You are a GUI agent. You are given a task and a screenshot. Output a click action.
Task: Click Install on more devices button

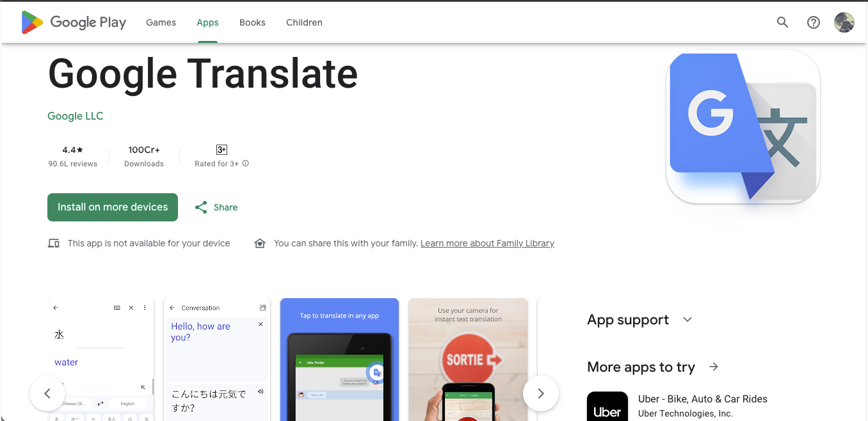click(113, 207)
